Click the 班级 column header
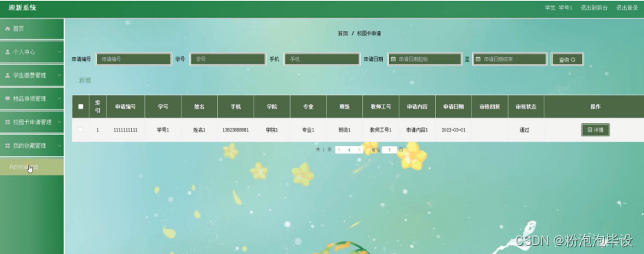Screen dimensions: 644x254 [x=344, y=107]
